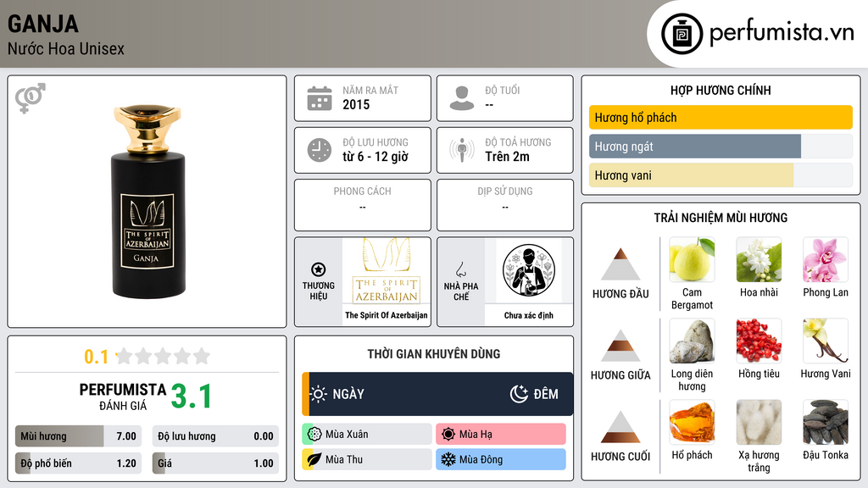Click the Thời gian khuyên dùng heading
The image size is (868, 488).
434,354
